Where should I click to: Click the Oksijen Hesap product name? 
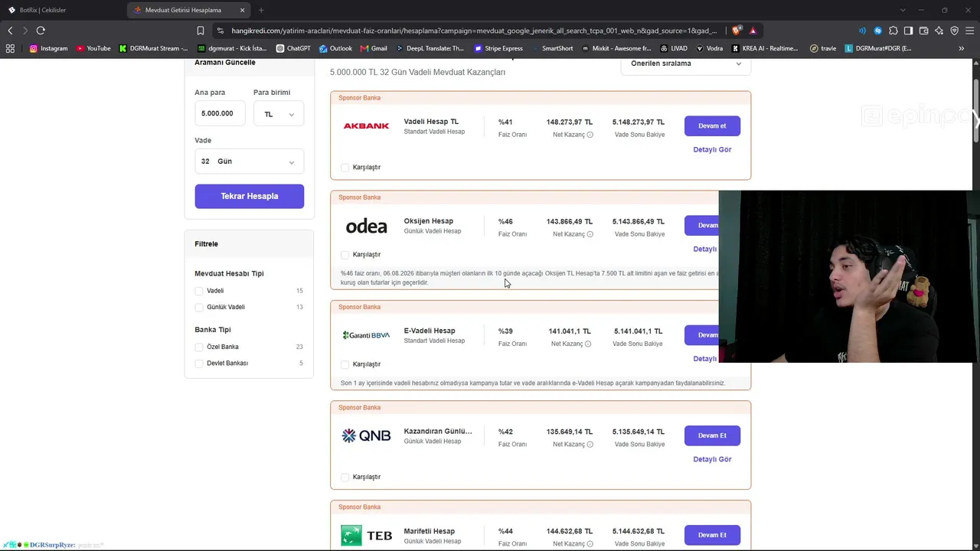(429, 221)
